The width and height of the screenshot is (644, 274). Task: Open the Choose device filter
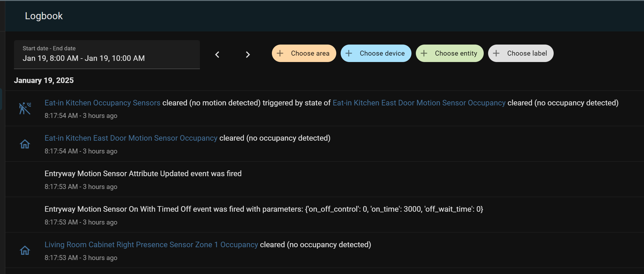point(382,53)
